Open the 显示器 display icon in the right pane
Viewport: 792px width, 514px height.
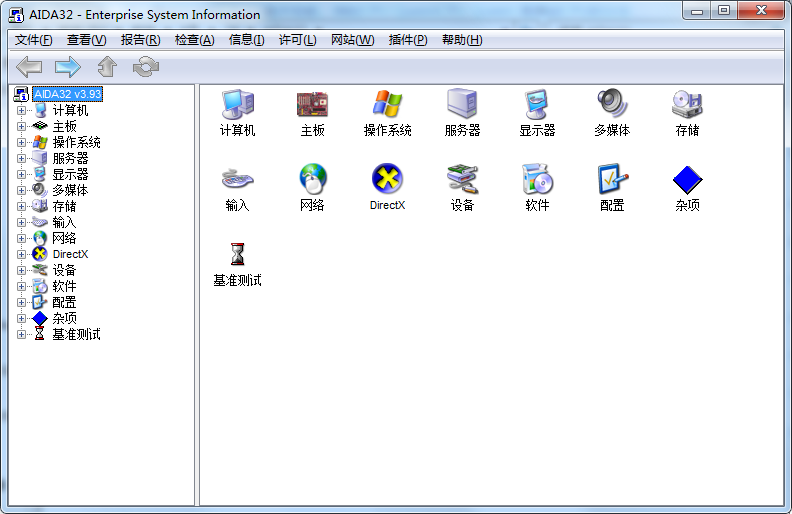point(537,105)
